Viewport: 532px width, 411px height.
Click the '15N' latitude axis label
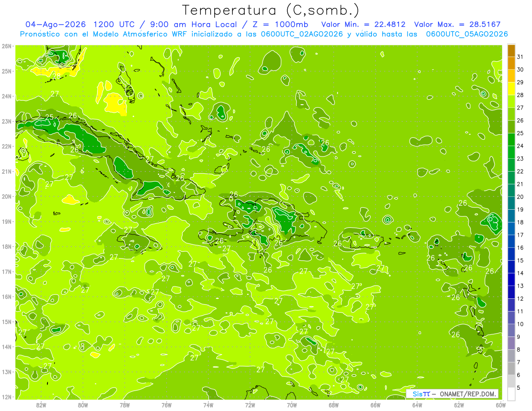coord(6,322)
